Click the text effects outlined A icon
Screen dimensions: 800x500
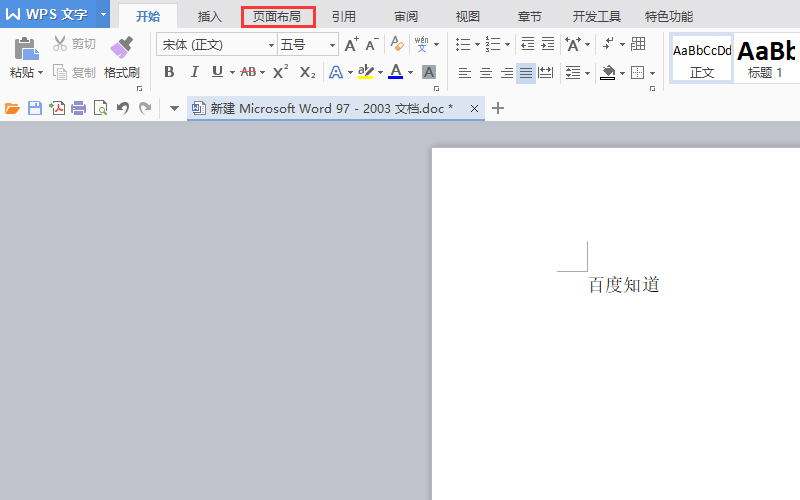tap(336, 72)
